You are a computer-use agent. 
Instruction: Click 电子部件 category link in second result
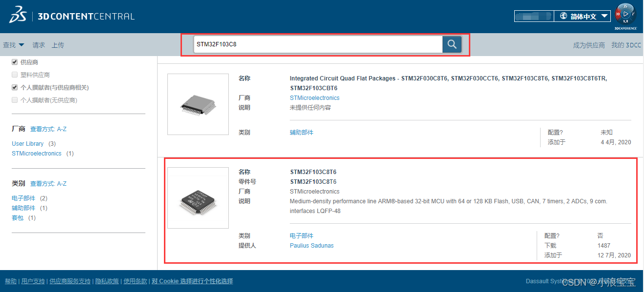click(302, 236)
